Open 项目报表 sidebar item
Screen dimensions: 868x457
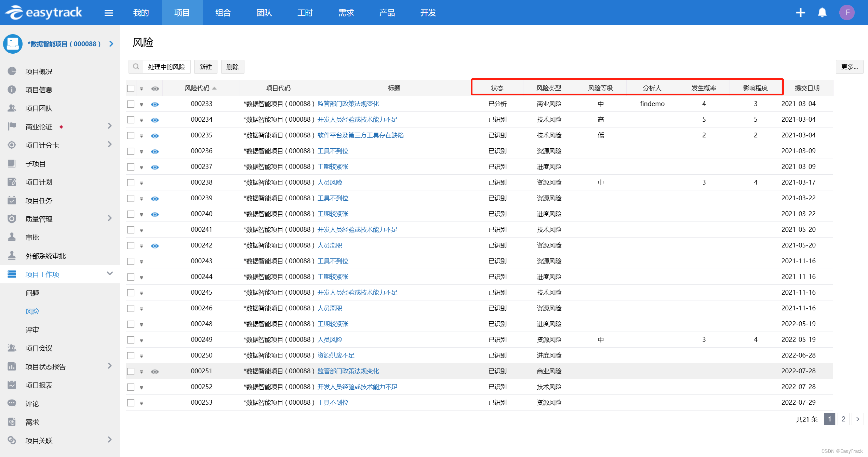39,385
